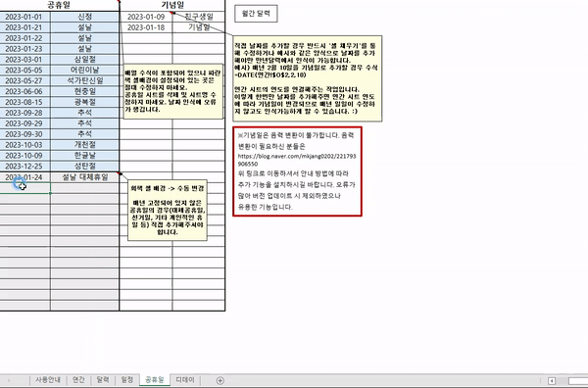Image resolution: width=588 pixels, height=388 pixels.
Task: Select date cell 2023-01-01
Action: [24, 17]
